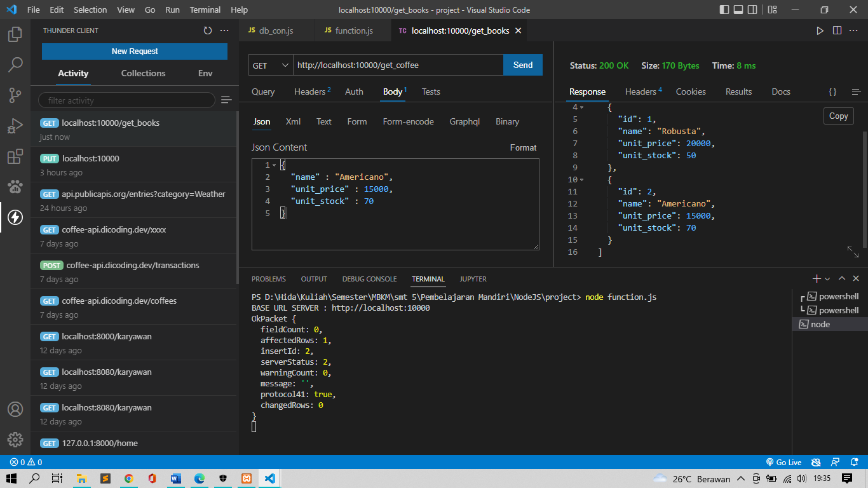The width and height of the screenshot is (868, 488).
Task: Open Windows Start menu
Action: [x=11, y=478]
